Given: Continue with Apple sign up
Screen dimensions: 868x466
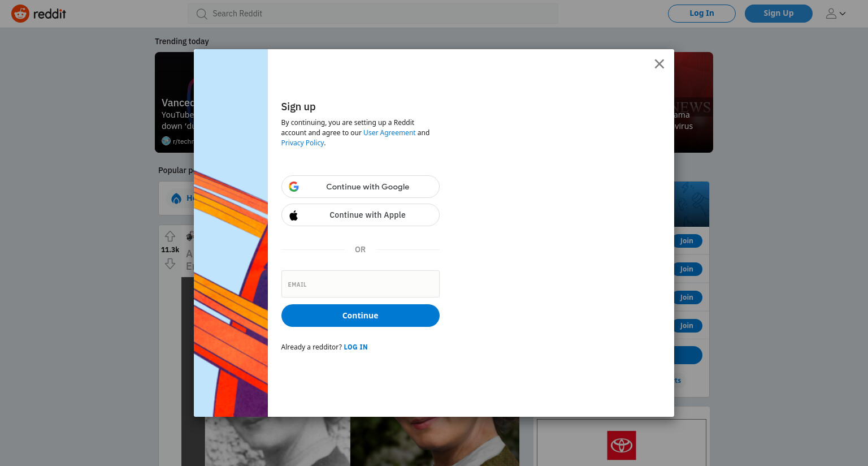Looking at the screenshot, I should coord(361,215).
